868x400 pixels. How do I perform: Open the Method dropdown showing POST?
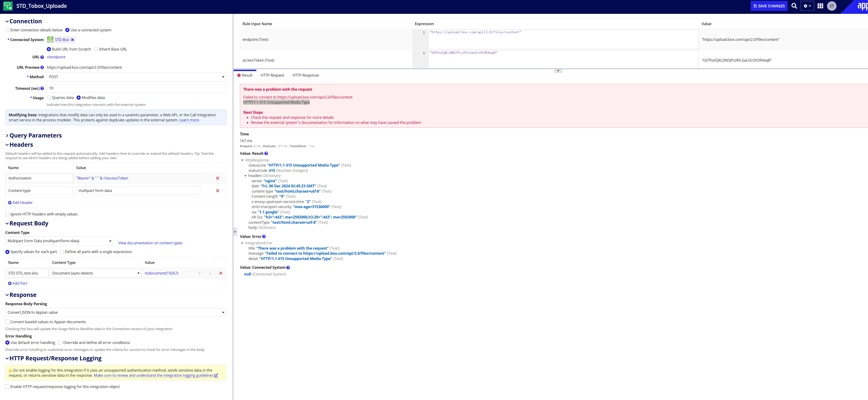(x=136, y=77)
